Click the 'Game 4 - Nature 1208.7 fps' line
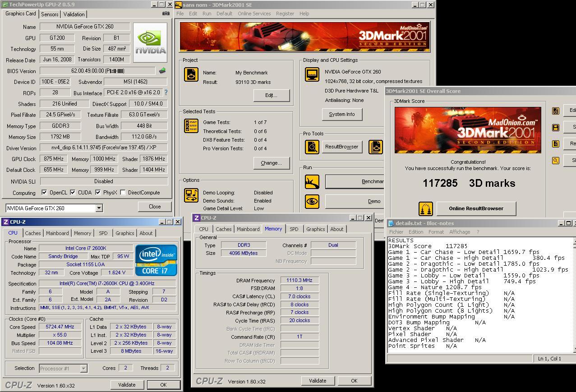 pyautogui.click(x=435, y=287)
